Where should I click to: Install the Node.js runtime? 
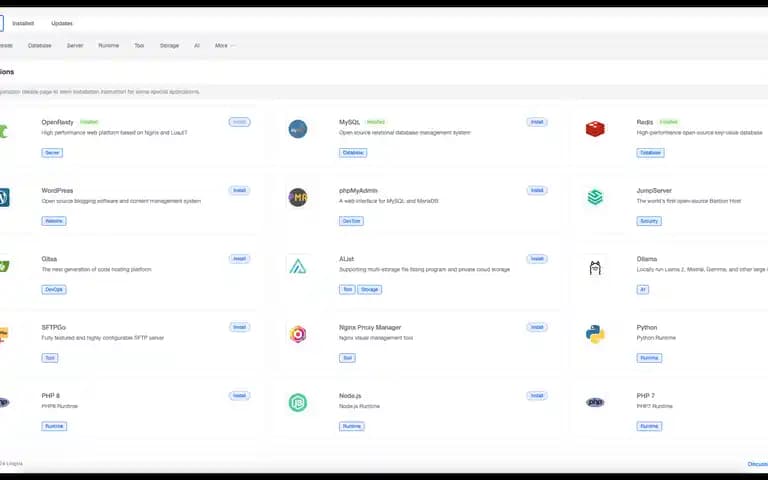click(x=537, y=395)
